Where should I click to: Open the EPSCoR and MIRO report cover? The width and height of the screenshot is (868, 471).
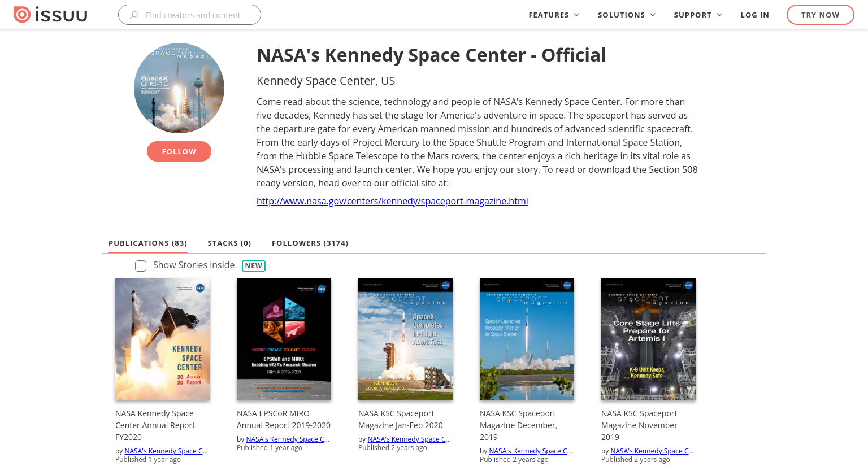coord(284,339)
